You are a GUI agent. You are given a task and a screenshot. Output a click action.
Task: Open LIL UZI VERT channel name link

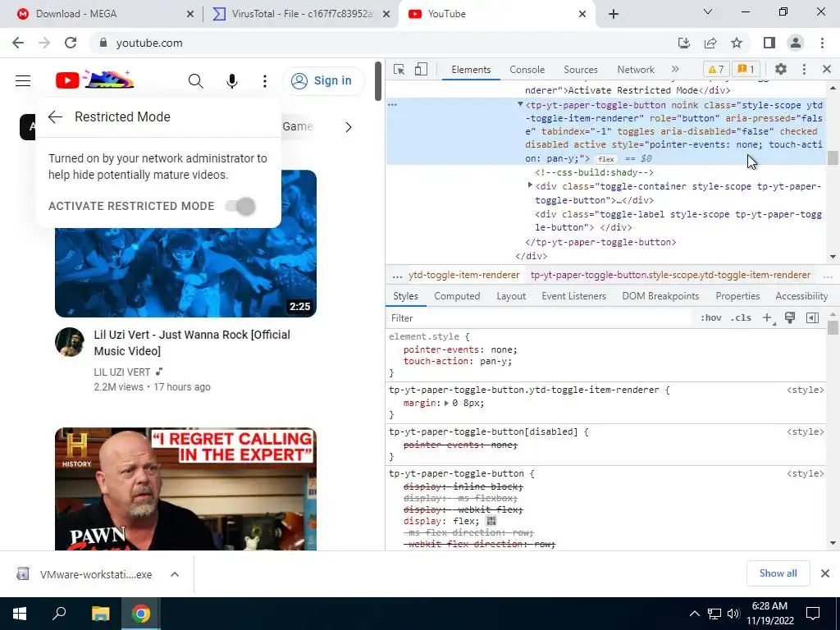coord(122,372)
